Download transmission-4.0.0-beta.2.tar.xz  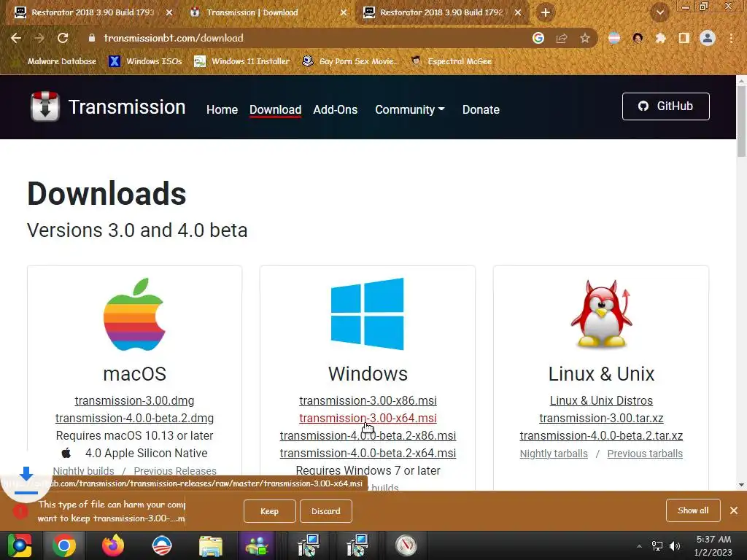[601, 436]
